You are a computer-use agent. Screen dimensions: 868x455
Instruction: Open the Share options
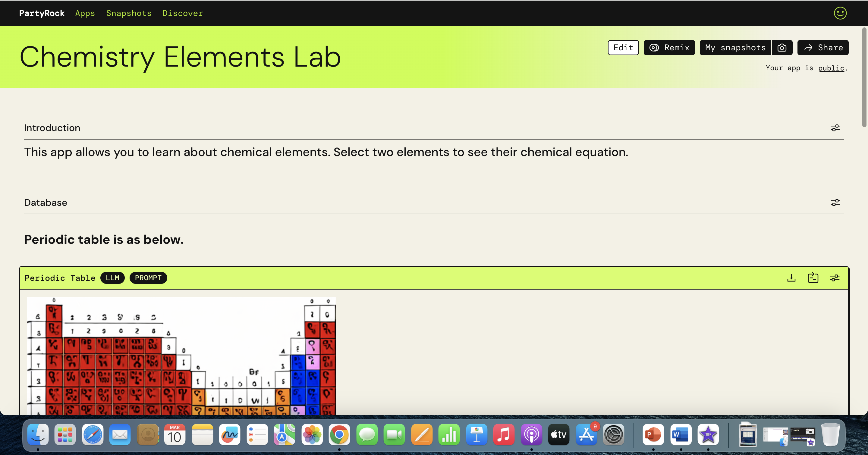coord(823,48)
